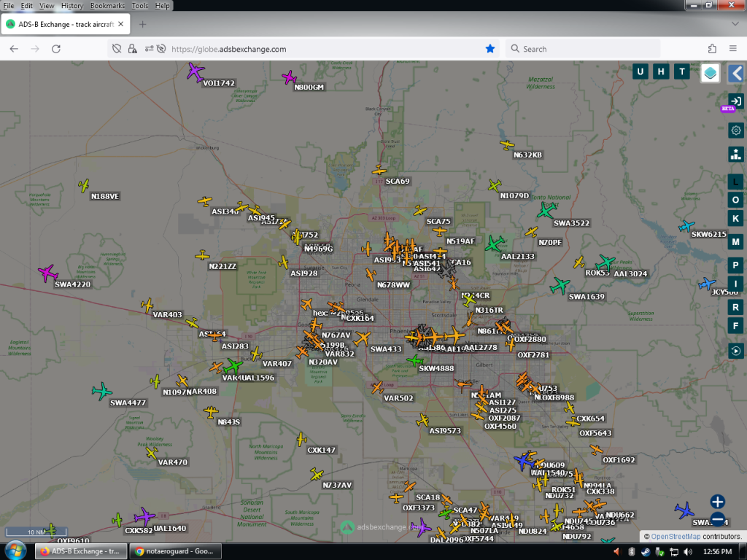Select aircraft SWA4220 magenta plane icon
This screenshot has height=560, width=747.
pyautogui.click(x=47, y=273)
